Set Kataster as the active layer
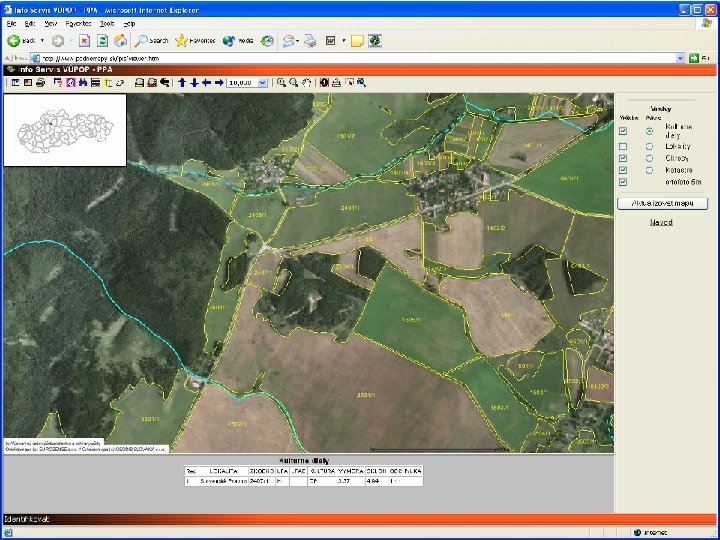Viewport: 720px width, 540px height. pos(650,170)
